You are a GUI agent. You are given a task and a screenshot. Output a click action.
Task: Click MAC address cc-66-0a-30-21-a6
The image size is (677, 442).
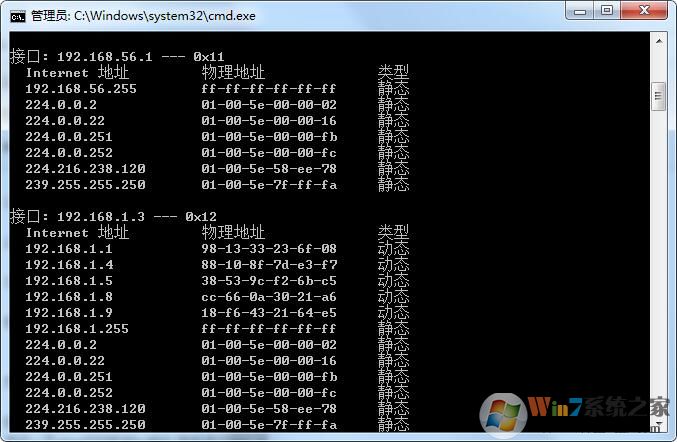click(269, 296)
